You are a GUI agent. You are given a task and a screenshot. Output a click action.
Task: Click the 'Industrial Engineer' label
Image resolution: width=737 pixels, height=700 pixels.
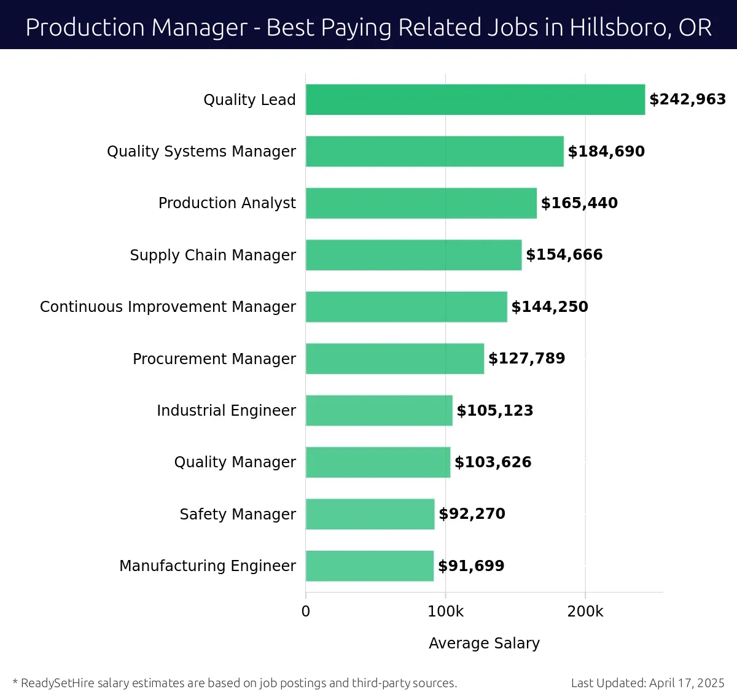[x=226, y=411]
